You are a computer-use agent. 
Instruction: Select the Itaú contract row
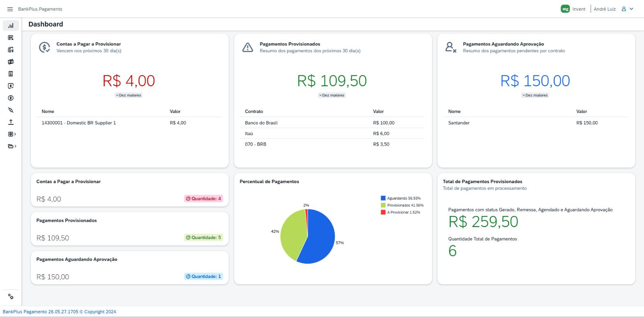332,133
